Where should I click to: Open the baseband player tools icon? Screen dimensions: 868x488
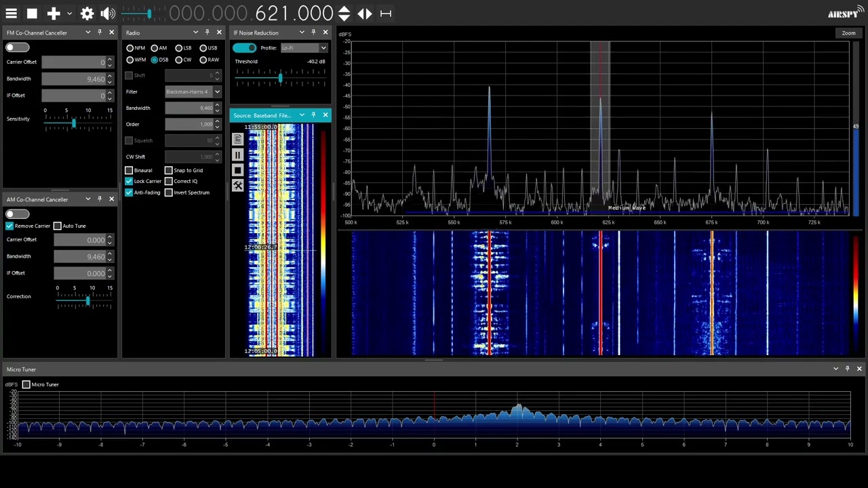[x=237, y=186]
